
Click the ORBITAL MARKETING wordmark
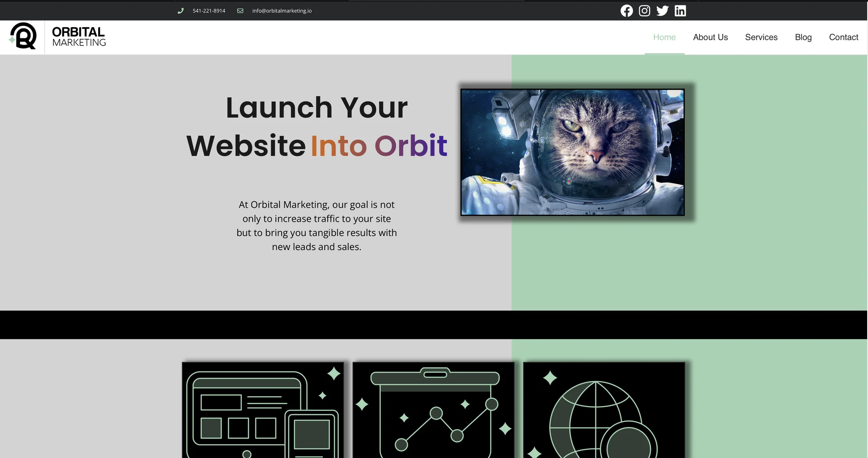(x=79, y=37)
